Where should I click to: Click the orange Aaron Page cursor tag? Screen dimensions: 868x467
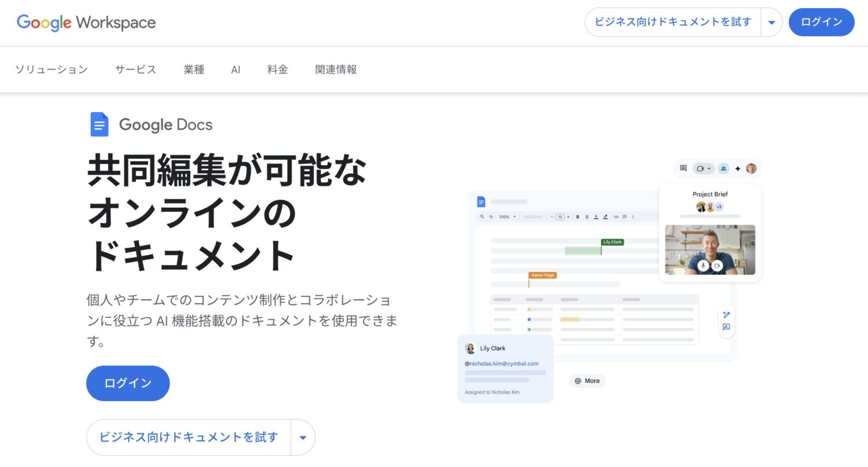543,275
